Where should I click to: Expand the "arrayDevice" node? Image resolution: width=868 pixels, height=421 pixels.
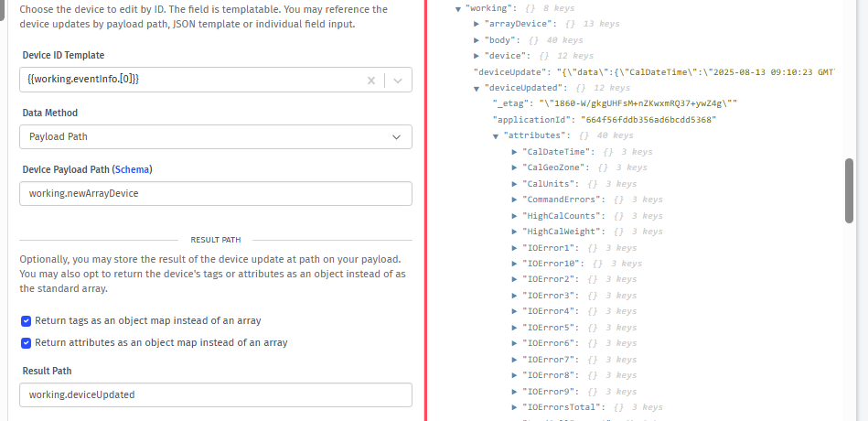(x=477, y=24)
